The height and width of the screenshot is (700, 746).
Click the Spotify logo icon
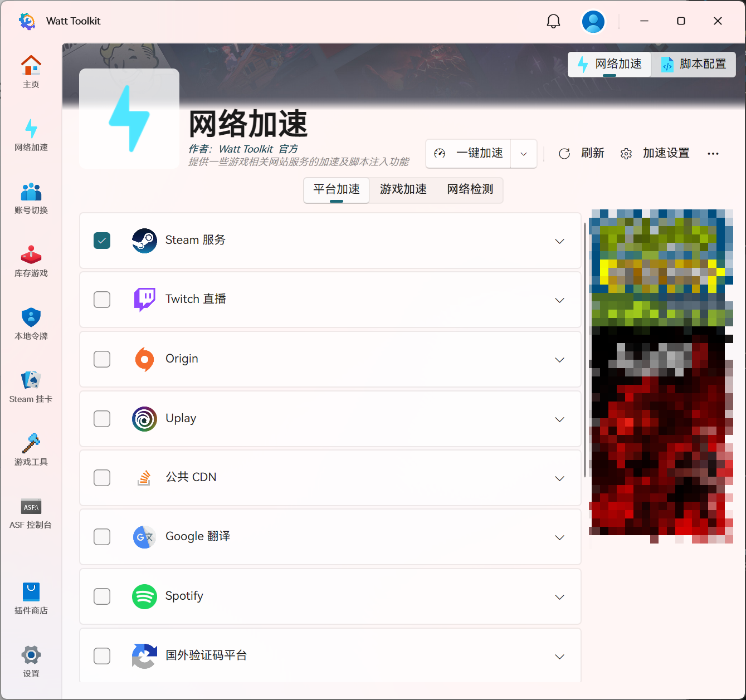point(144,596)
